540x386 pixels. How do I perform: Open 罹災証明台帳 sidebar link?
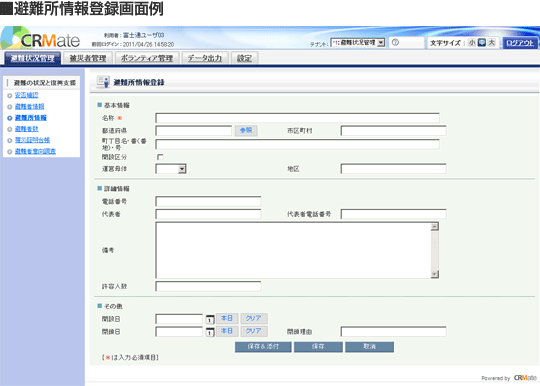pos(32,140)
